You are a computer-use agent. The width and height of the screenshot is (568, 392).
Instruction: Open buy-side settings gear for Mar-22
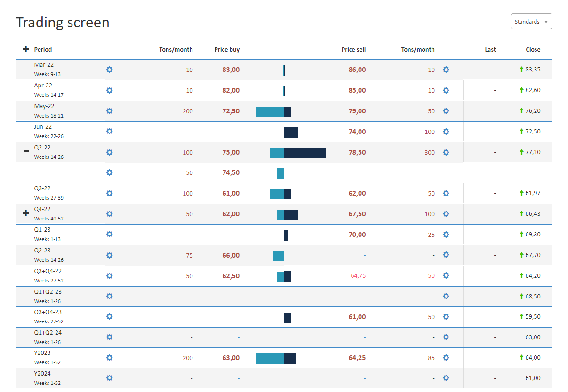pos(109,69)
